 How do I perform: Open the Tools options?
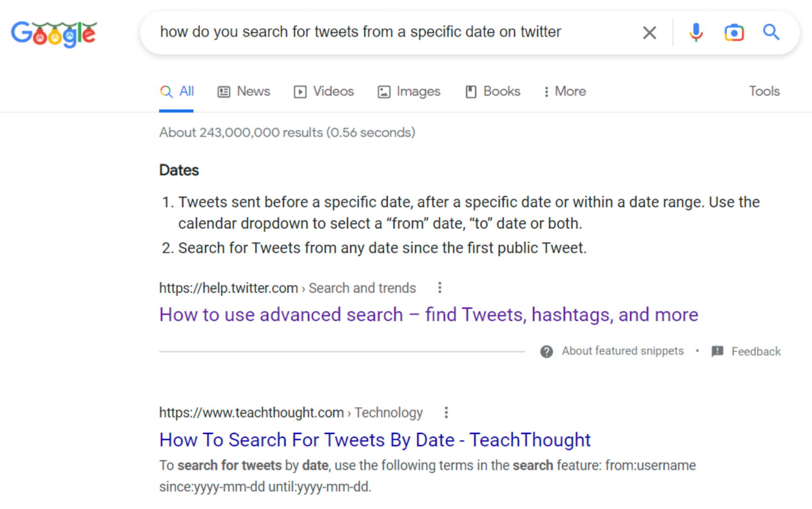coord(764,91)
